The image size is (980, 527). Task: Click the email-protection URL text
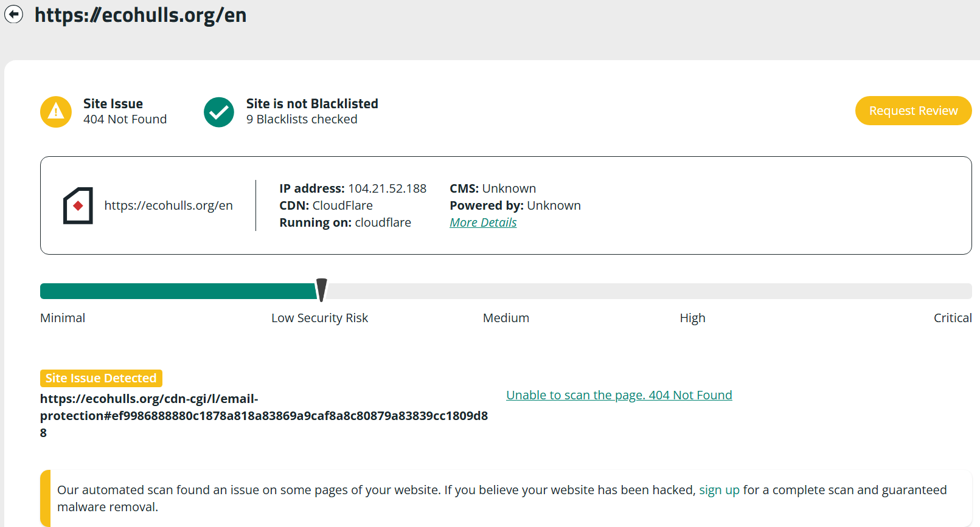[x=264, y=416]
